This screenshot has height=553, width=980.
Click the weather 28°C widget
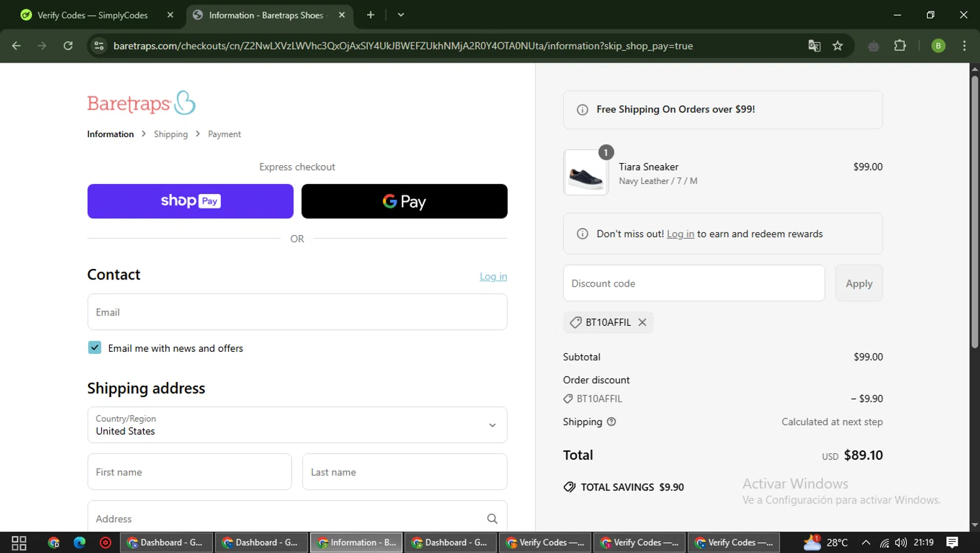coord(826,543)
